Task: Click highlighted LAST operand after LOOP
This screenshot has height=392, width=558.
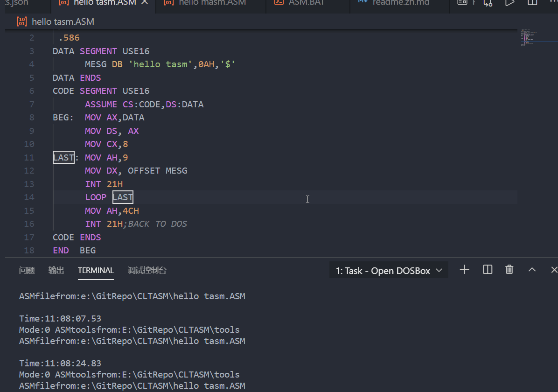Action: pyautogui.click(x=123, y=197)
